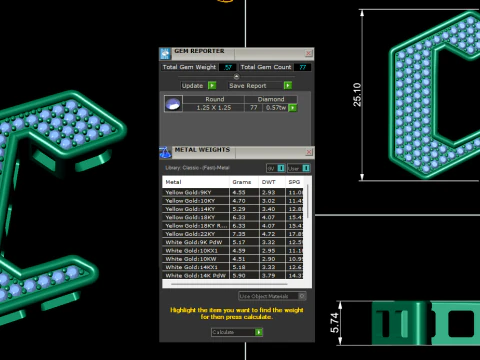Sort by the DWT column header
480x360 pixels.
click(272, 182)
